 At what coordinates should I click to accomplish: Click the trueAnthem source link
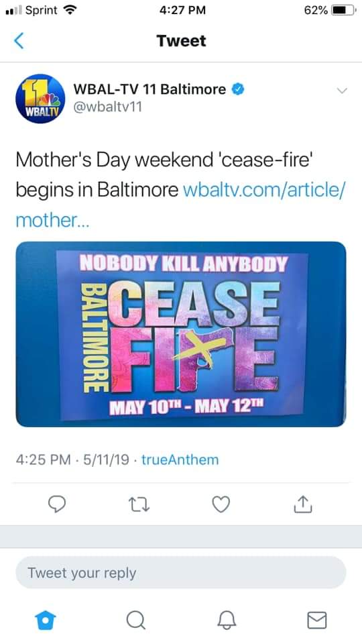click(x=180, y=460)
